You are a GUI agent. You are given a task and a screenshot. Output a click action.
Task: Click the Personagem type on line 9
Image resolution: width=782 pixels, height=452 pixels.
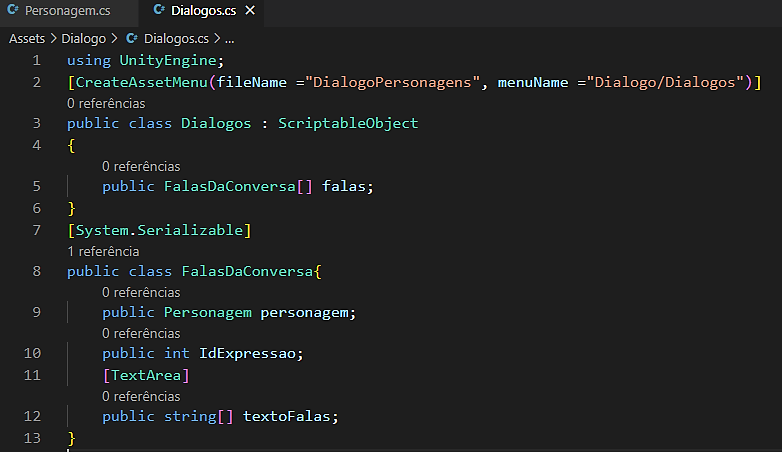[x=207, y=312]
